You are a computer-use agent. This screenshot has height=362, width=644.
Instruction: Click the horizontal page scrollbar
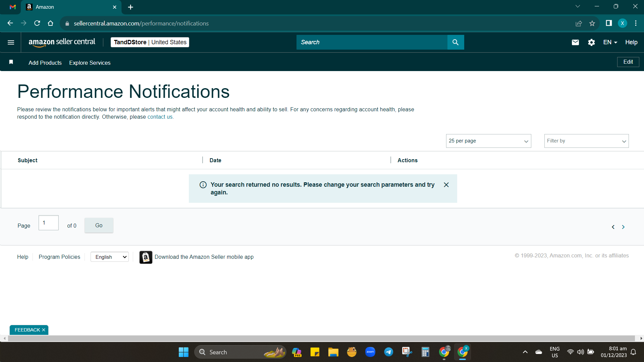pos(321,339)
